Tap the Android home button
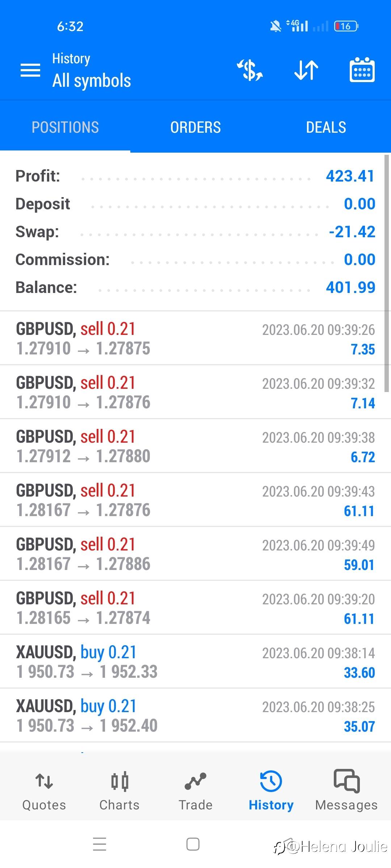 (x=193, y=844)
